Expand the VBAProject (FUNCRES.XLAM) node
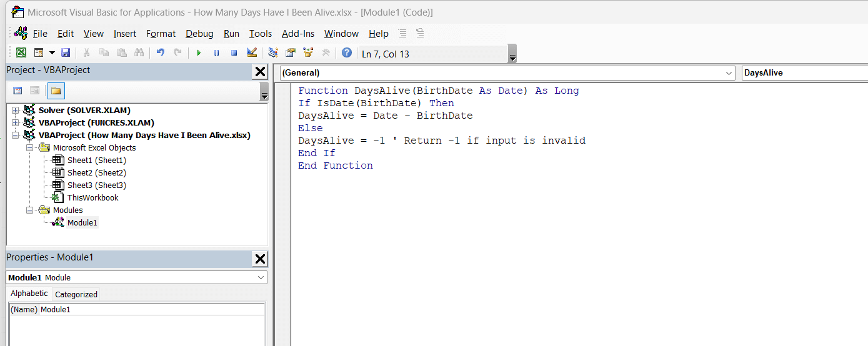868x346 pixels. tap(16, 123)
